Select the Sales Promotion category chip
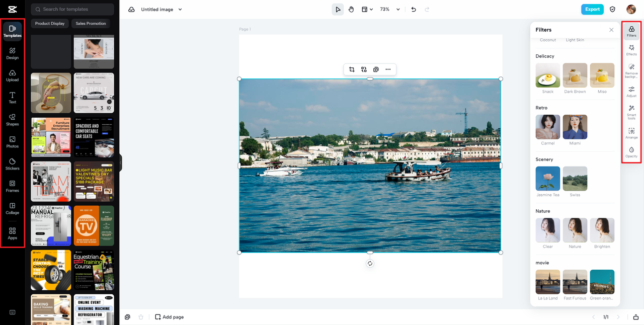This screenshot has height=325, width=644. [x=91, y=23]
